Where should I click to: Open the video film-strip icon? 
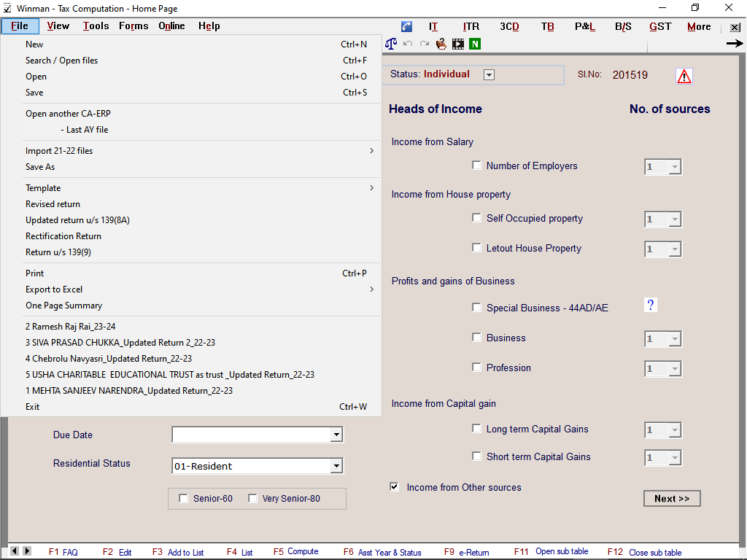(x=458, y=44)
